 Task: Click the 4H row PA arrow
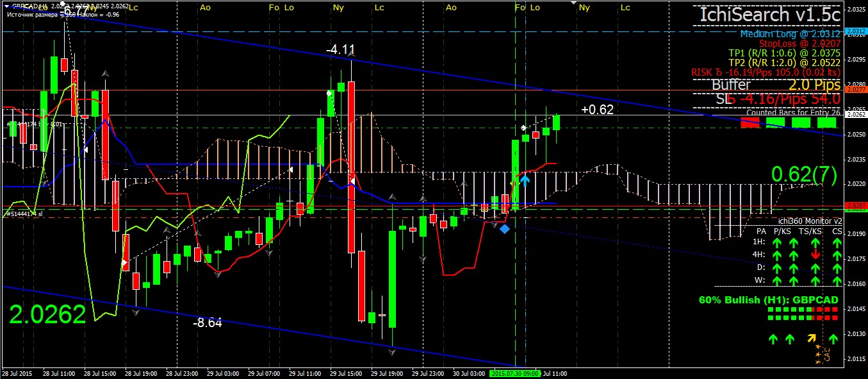(x=777, y=255)
